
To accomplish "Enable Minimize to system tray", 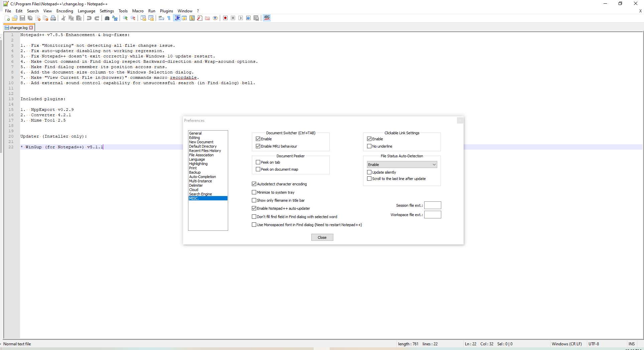I will click(254, 192).
